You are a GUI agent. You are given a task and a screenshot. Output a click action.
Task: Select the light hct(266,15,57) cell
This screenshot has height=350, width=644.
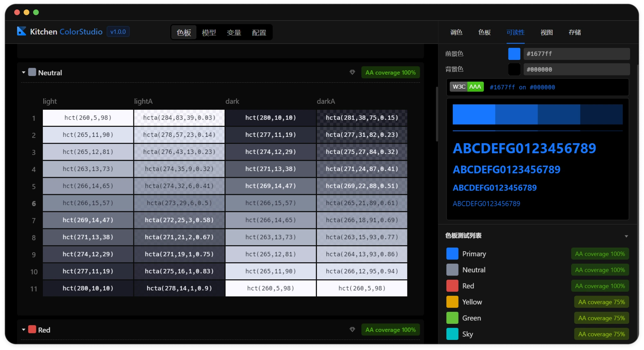point(88,203)
